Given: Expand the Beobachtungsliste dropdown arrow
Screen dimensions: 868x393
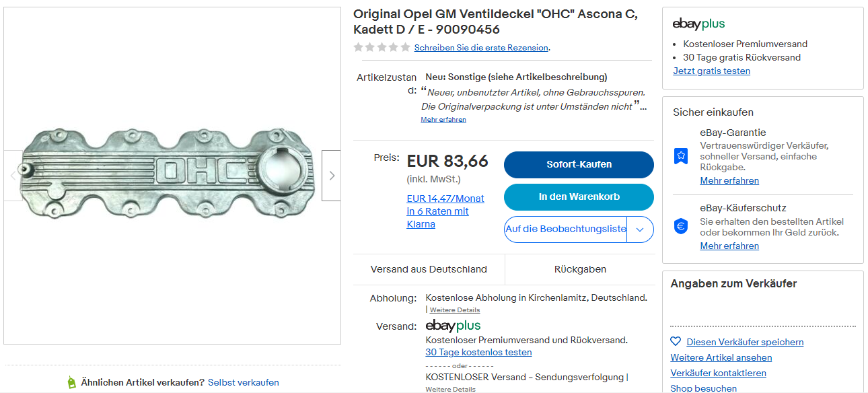Looking at the screenshot, I should [x=640, y=229].
